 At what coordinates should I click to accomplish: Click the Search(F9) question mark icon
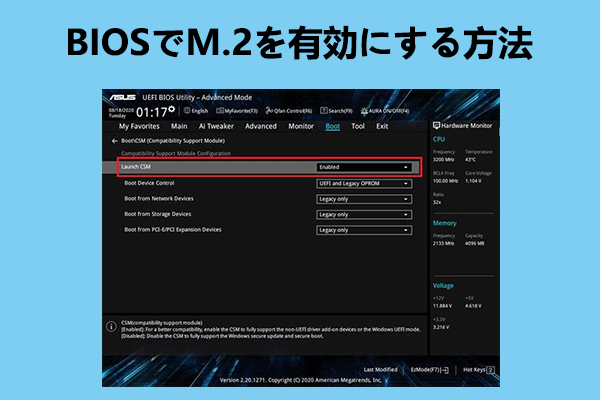point(324,111)
